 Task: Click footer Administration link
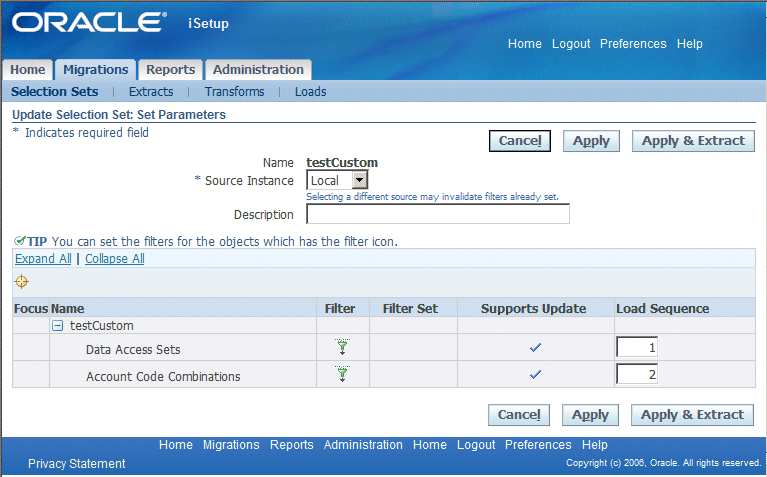[x=363, y=445]
